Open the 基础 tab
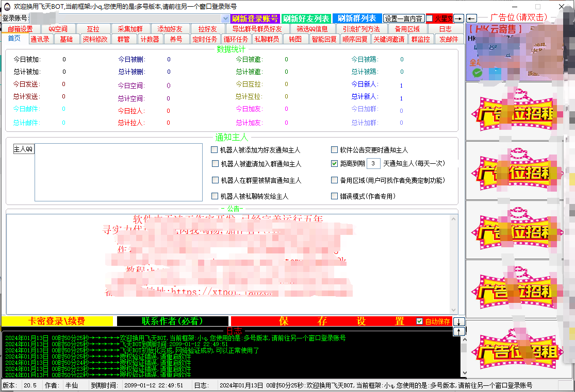Screen dimensions: 575x392 pos(67,39)
